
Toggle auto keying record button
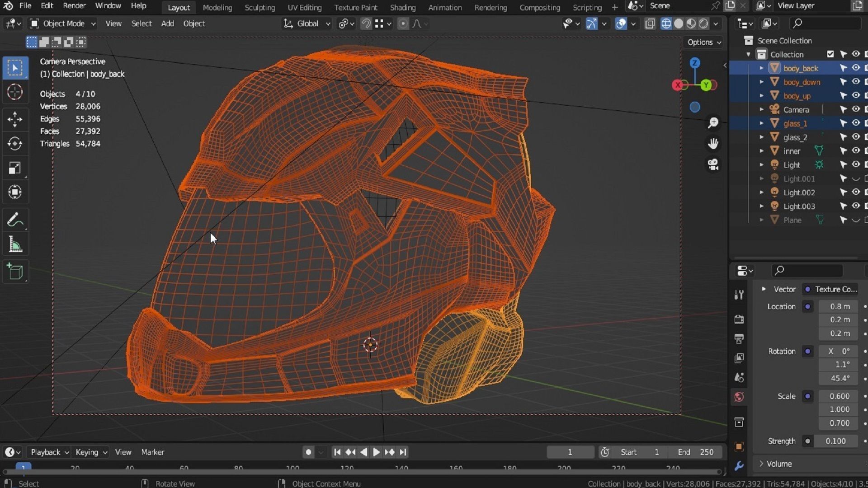pyautogui.click(x=308, y=452)
